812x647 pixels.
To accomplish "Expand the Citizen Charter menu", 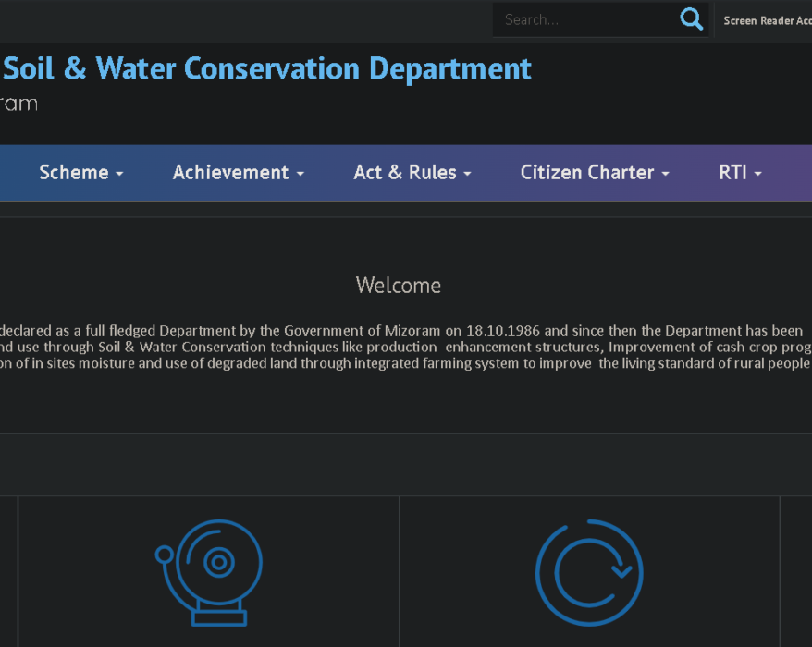I will point(595,172).
